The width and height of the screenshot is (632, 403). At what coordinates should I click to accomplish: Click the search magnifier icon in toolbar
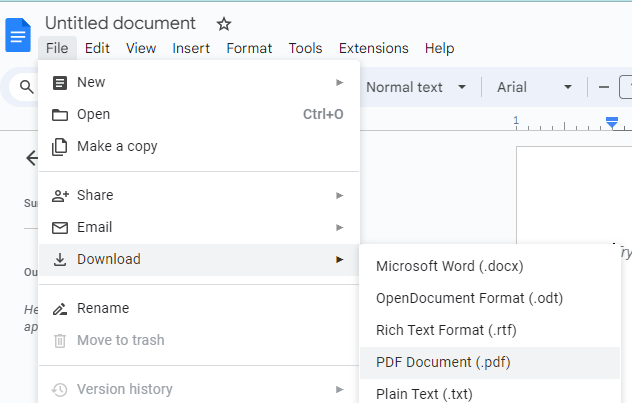pyautogui.click(x=27, y=87)
